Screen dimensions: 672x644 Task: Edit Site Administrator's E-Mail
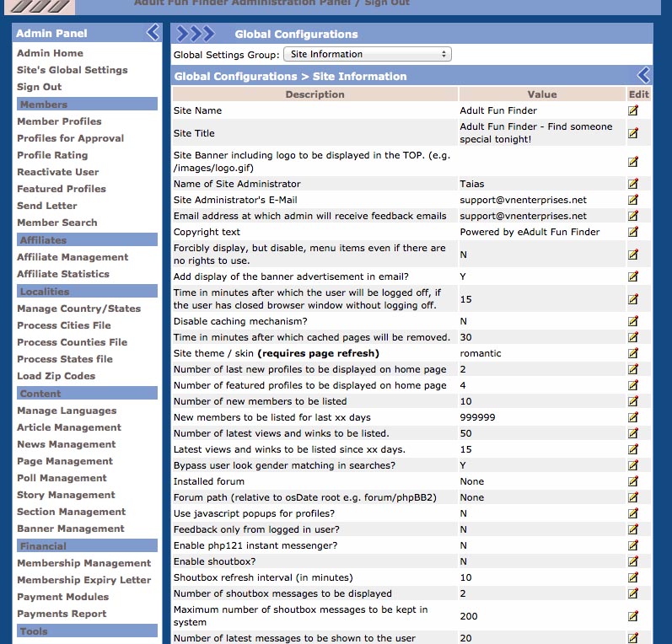point(633,200)
